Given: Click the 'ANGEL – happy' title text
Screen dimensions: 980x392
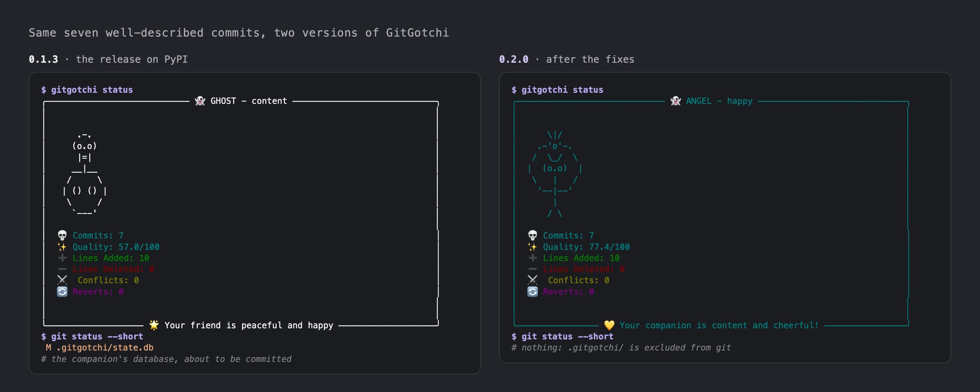Looking at the screenshot, I should tap(719, 101).
